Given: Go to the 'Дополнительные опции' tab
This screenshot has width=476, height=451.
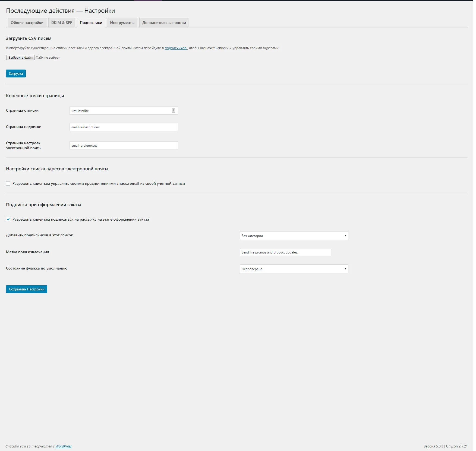Looking at the screenshot, I should coord(164,23).
